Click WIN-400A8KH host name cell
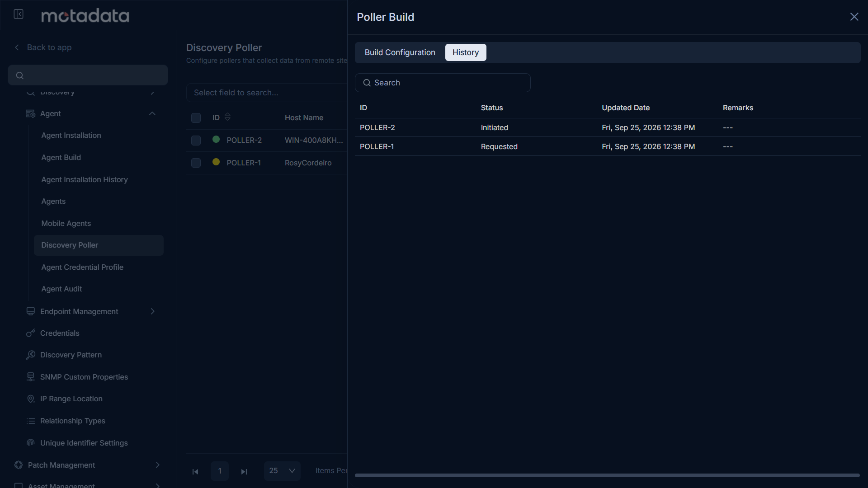Viewport: 868px width, 488px height. coord(314,140)
